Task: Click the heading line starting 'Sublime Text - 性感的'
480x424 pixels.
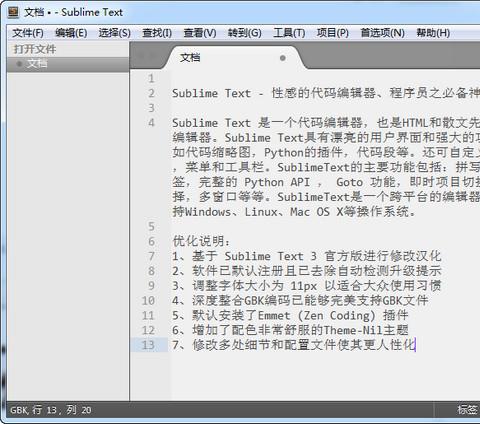Action: pyautogui.click(x=326, y=93)
